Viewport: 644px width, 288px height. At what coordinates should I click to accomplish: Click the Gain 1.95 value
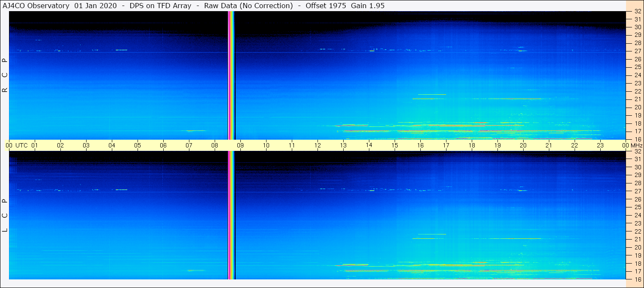pyautogui.click(x=368, y=6)
